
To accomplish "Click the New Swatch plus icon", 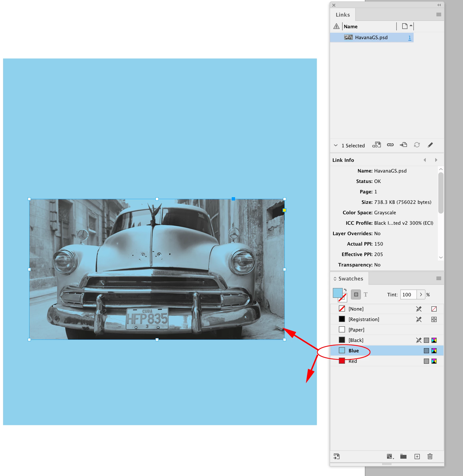I will pos(417,457).
